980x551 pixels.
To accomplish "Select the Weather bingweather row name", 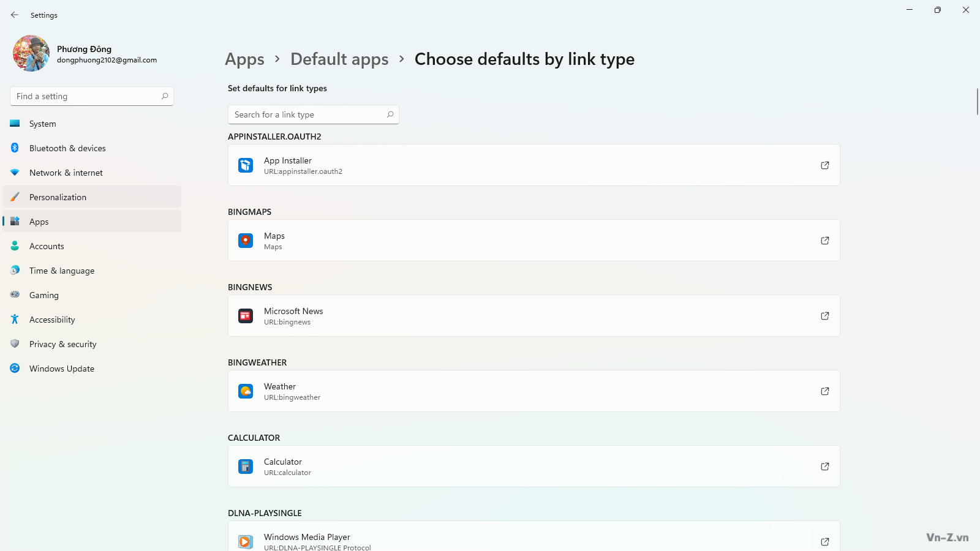I will pyautogui.click(x=280, y=386).
